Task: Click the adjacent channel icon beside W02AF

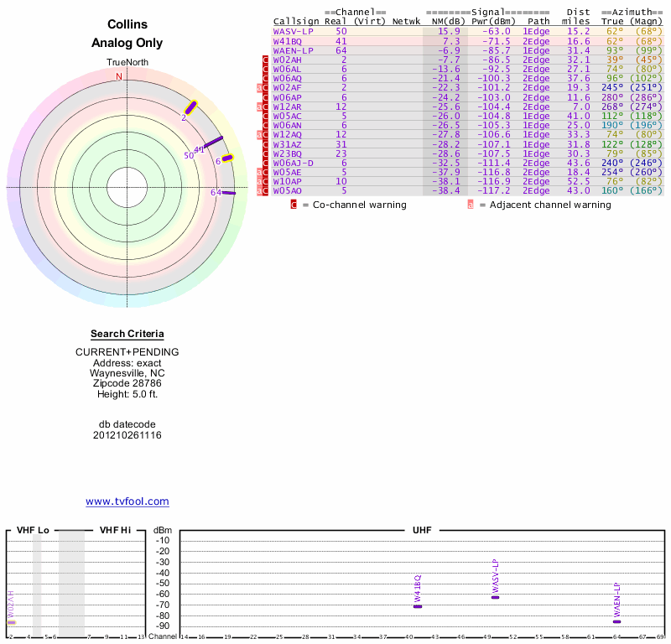Action: (x=259, y=88)
